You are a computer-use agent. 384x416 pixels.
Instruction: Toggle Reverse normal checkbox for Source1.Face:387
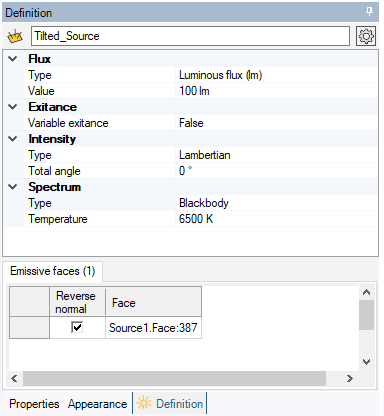(x=77, y=327)
